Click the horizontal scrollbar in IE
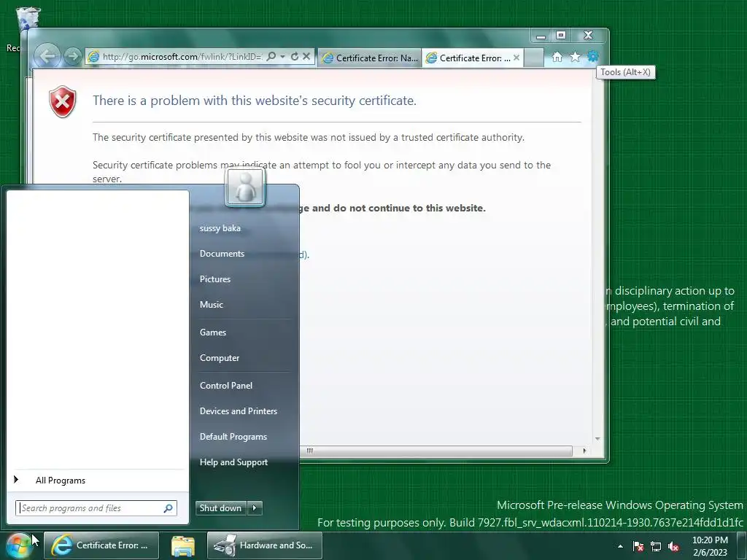The image size is (747, 560). [x=436, y=451]
